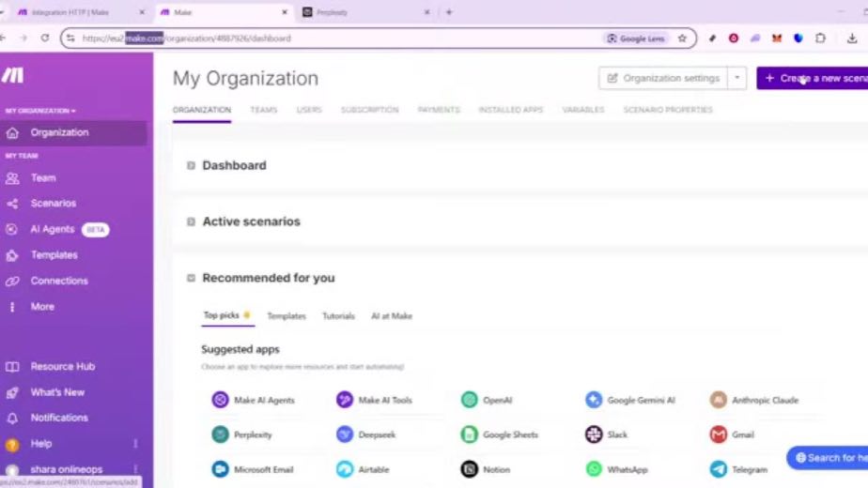Select the Templates recommendation tab
The height and width of the screenshot is (488, 868).
coord(287,316)
